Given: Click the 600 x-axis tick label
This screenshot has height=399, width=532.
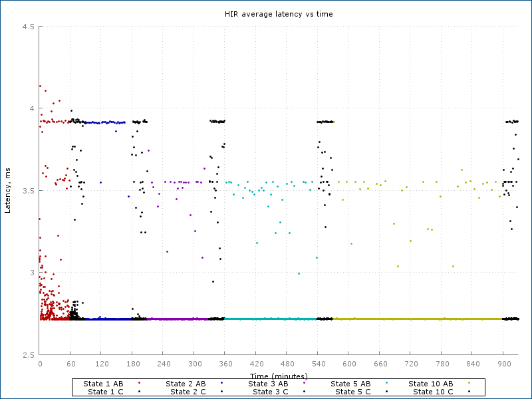Looking at the screenshot, I should (x=350, y=364).
